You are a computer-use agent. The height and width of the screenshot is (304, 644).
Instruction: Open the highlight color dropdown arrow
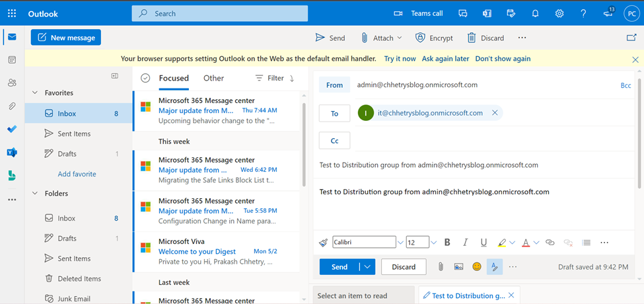tap(512, 243)
